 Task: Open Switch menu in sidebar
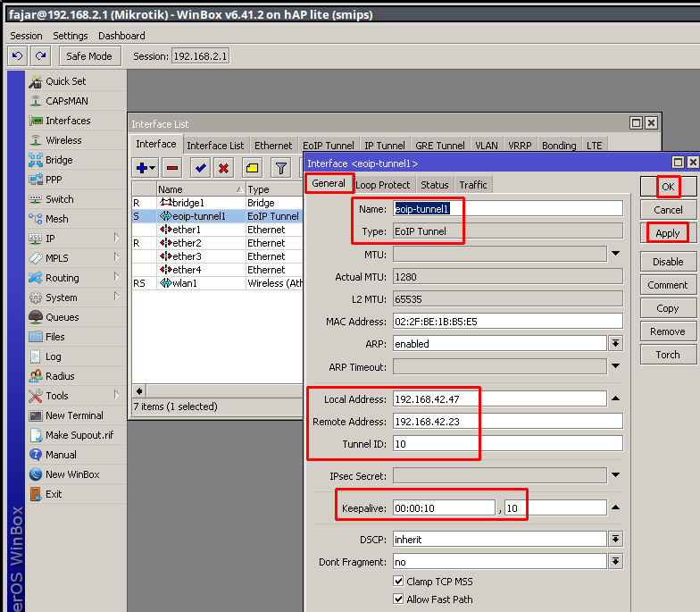[x=59, y=199]
